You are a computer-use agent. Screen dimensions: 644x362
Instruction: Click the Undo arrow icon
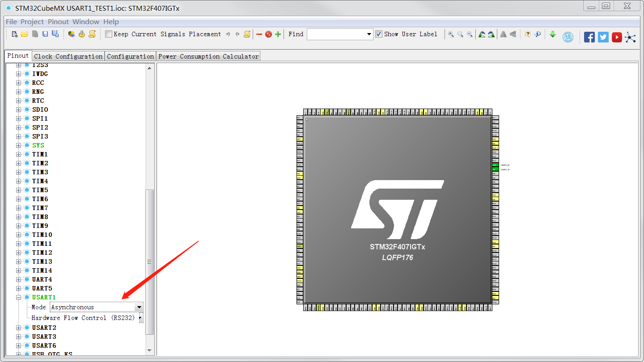click(228, 34)
